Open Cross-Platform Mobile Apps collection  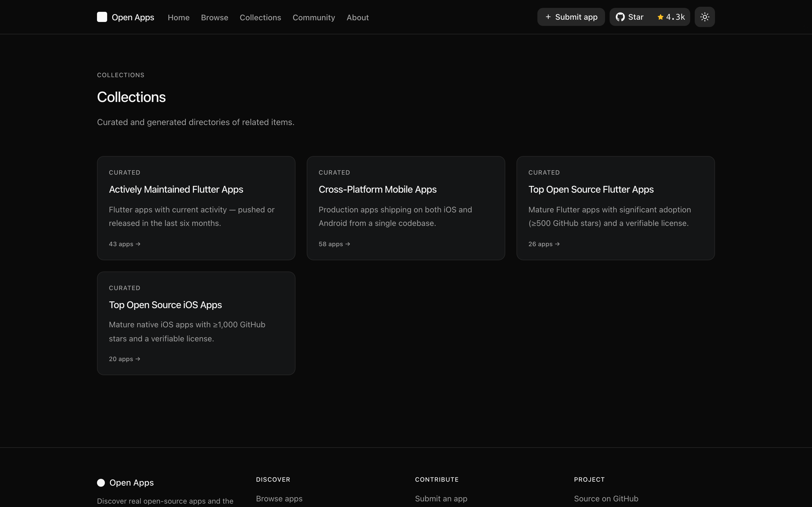pyautogui.click(x=406, y=208)
